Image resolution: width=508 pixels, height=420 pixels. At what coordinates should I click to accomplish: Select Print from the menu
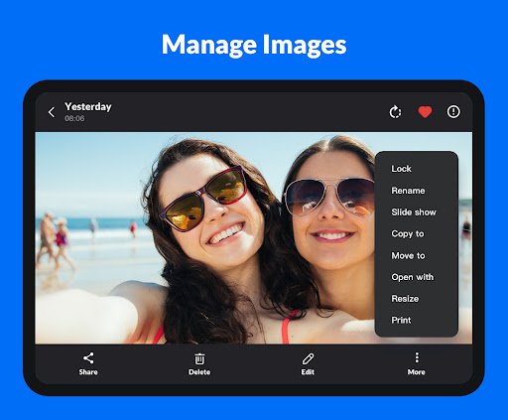click(x=401, y=320)
